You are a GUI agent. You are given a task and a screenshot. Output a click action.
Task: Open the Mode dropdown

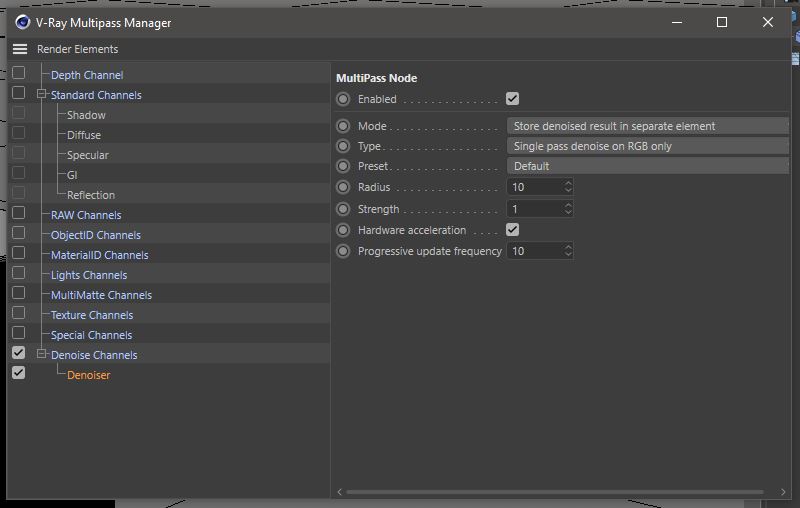pos(648,126)
